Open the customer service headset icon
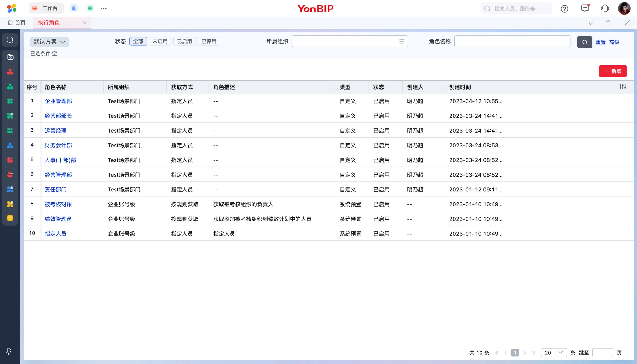The height and width of the screenshot is (364, 637). [605, 8]
